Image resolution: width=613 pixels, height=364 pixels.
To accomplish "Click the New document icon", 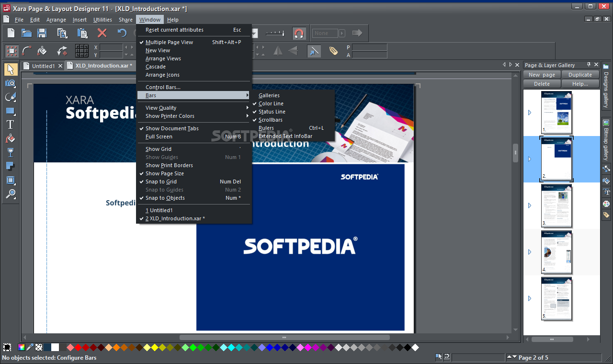I will [x=11, y=33].
